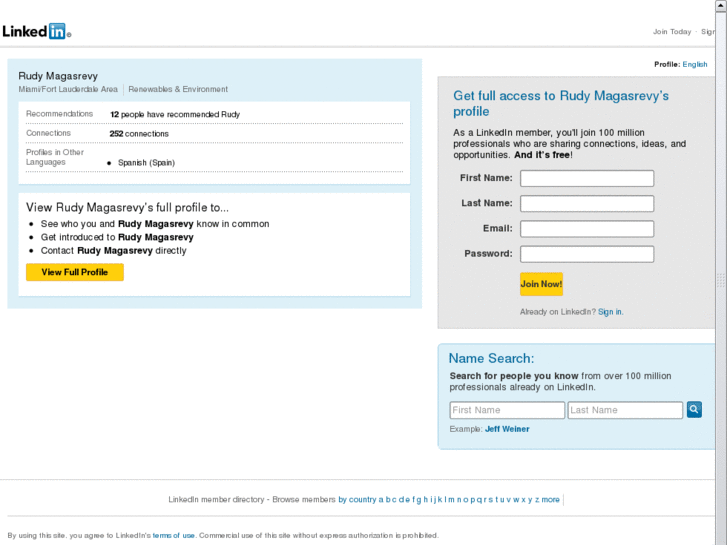Image resolution: width=727 pixels, height=545 pixels.
Task: Open directory letter a
Action: point(381,500)
